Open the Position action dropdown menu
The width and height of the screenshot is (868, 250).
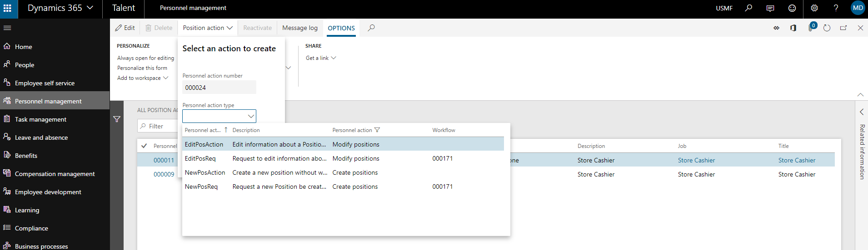[x=208, y=28]
